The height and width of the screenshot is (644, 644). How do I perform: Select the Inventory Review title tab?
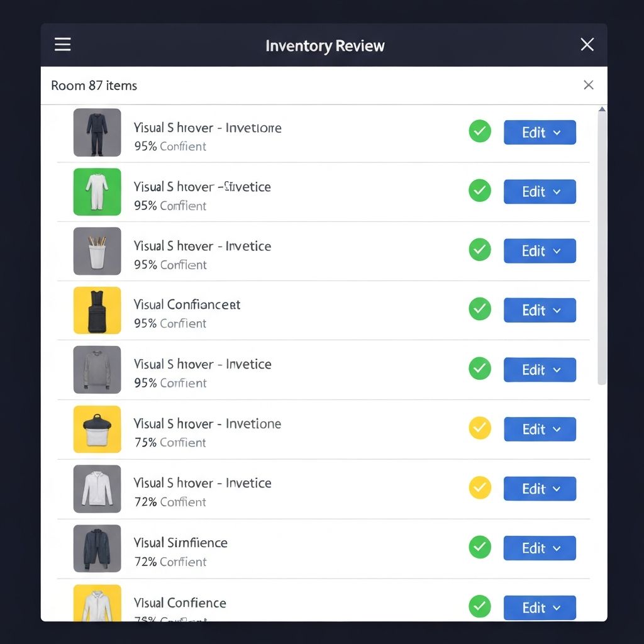325,45
